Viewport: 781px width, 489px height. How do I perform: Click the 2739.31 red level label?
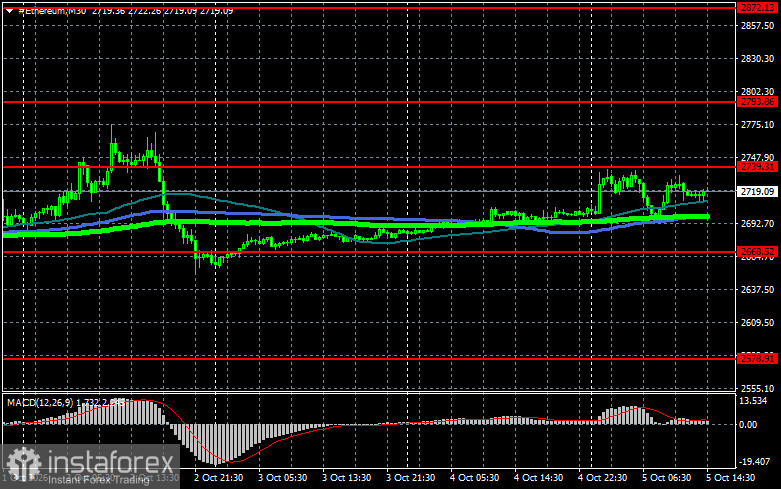[757, 167]
